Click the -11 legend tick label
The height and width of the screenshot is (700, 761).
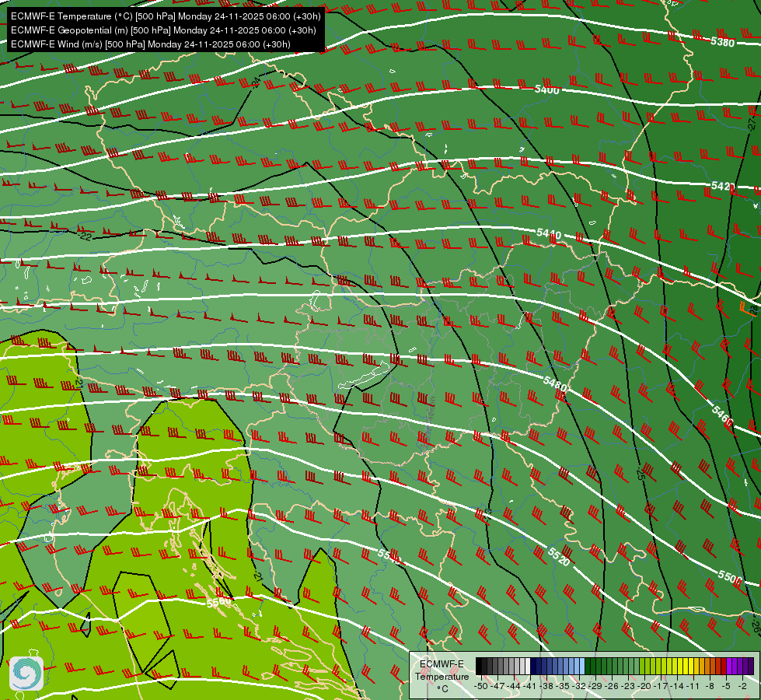pyautogui.click(x=693, y=687)
